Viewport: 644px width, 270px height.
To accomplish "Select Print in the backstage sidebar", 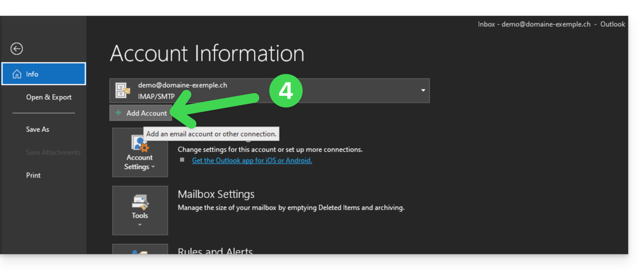I will (33, 175).
